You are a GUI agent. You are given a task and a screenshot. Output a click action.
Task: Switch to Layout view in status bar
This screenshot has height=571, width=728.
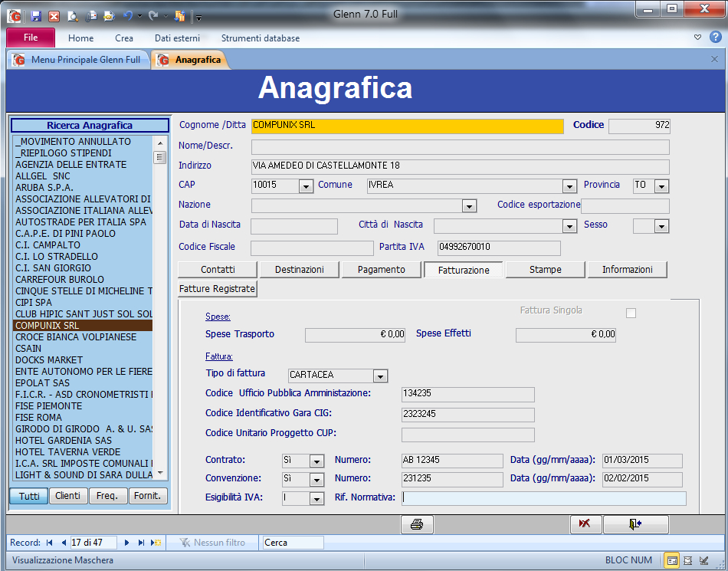tap(688, 560)
